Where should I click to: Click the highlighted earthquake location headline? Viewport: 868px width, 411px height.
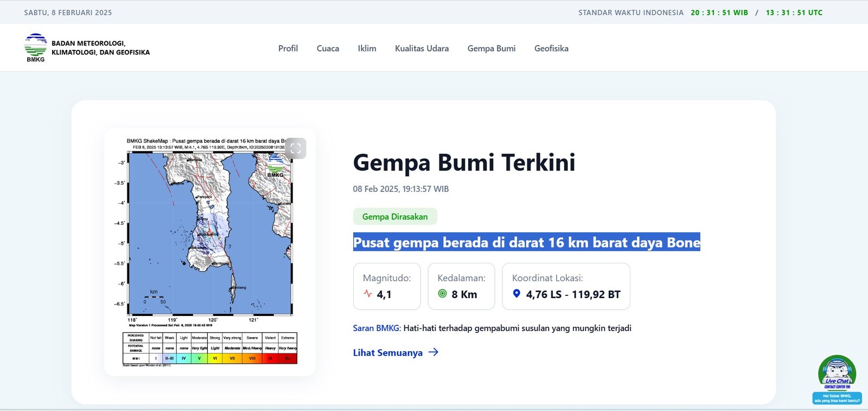[526, 242]
